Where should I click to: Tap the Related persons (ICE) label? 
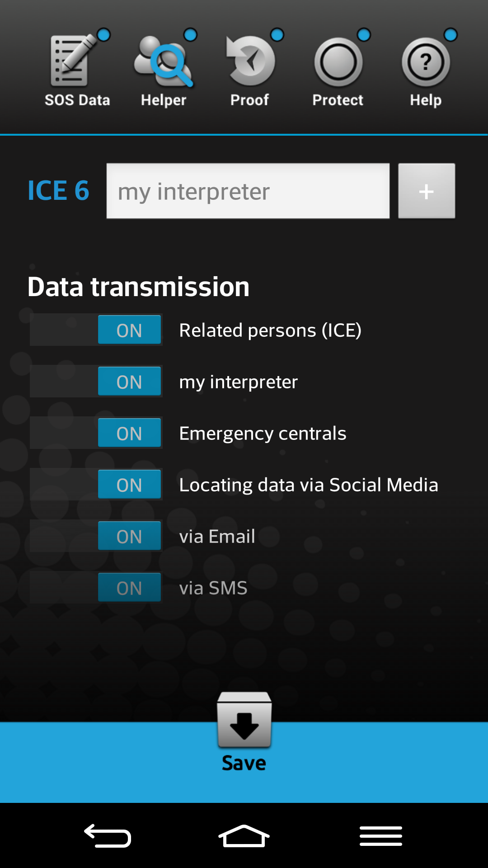[270, 330]
